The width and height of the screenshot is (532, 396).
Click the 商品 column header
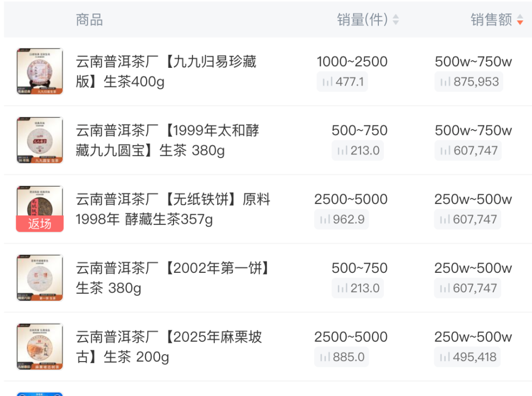pyautogui.click(x=89, y=20)
